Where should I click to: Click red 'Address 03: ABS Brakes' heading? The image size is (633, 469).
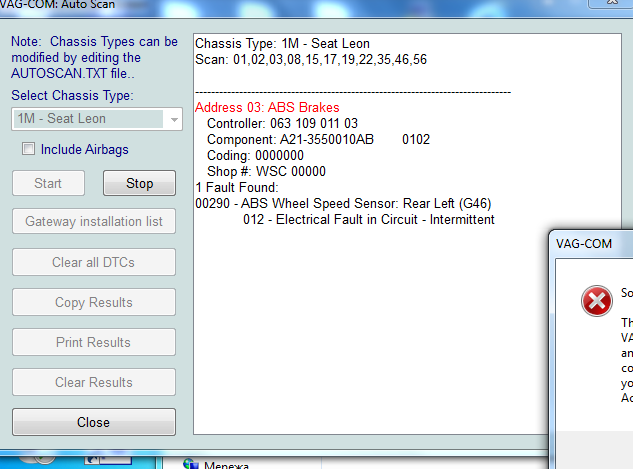point(267,107)
